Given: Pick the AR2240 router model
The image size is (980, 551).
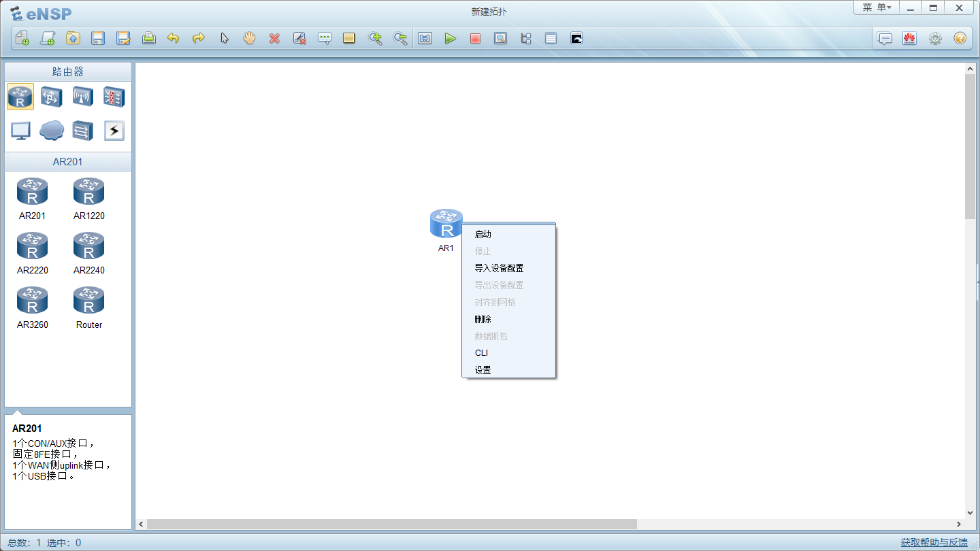Looking at the screenshot, I should [x=89, y=253].
